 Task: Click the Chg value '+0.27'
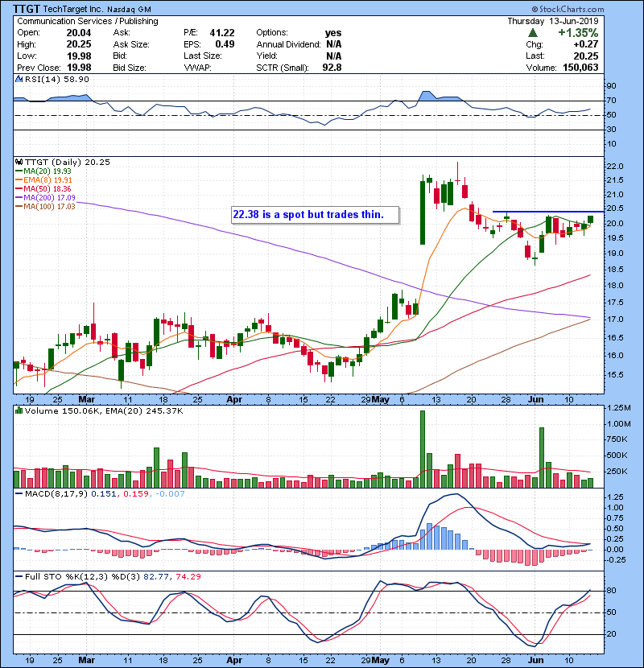[x=585, y=44]
